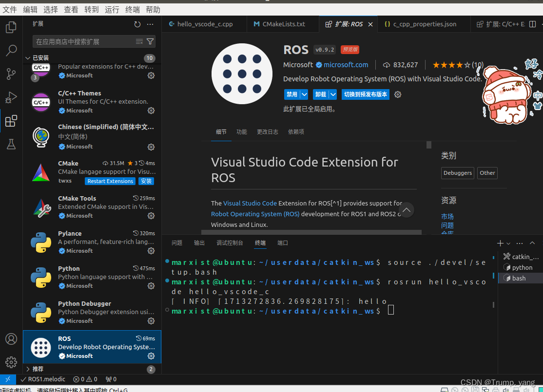Open the new terminal profile dropdown

click(x=508, y=243)
